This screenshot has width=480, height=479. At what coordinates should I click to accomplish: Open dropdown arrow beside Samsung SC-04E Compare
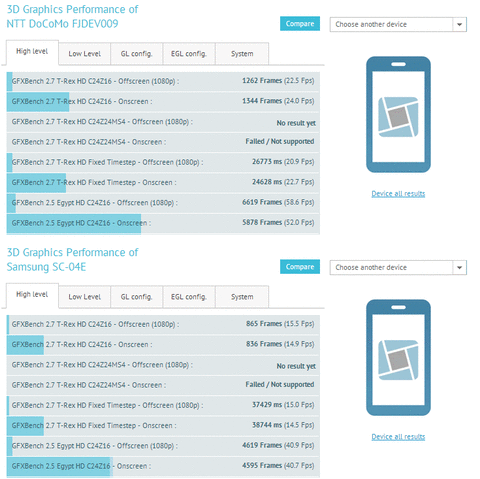click(459, 267)
